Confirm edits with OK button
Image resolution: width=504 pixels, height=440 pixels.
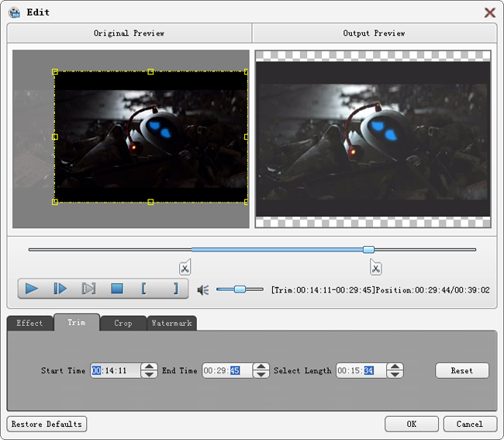pos(412,424)
